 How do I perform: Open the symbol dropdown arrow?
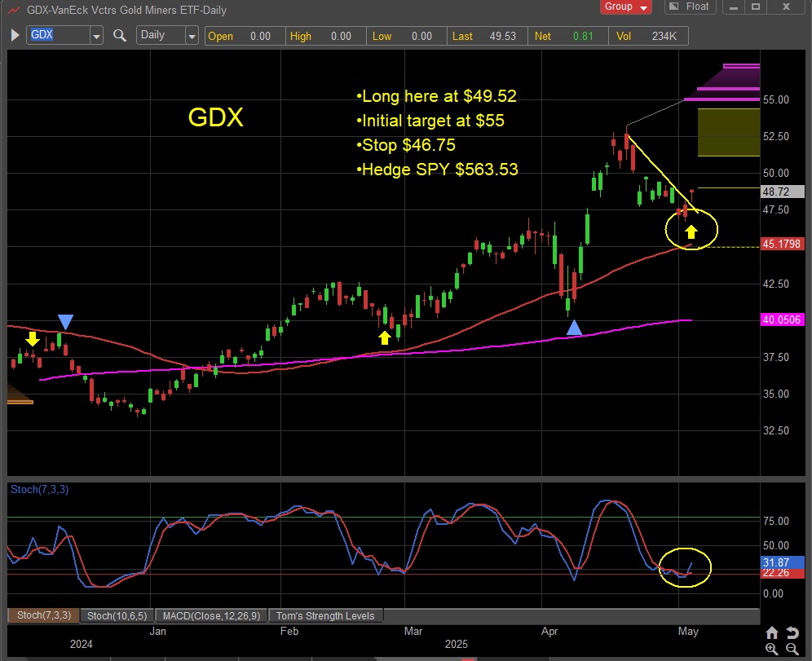(96, 36)
